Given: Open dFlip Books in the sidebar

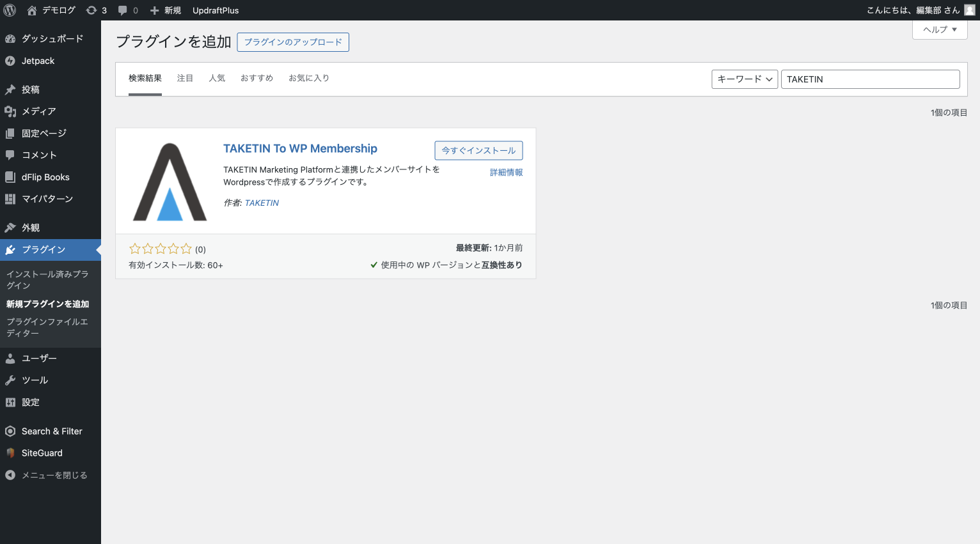Looking at the screenshot, I should click(x=51, y=177).
